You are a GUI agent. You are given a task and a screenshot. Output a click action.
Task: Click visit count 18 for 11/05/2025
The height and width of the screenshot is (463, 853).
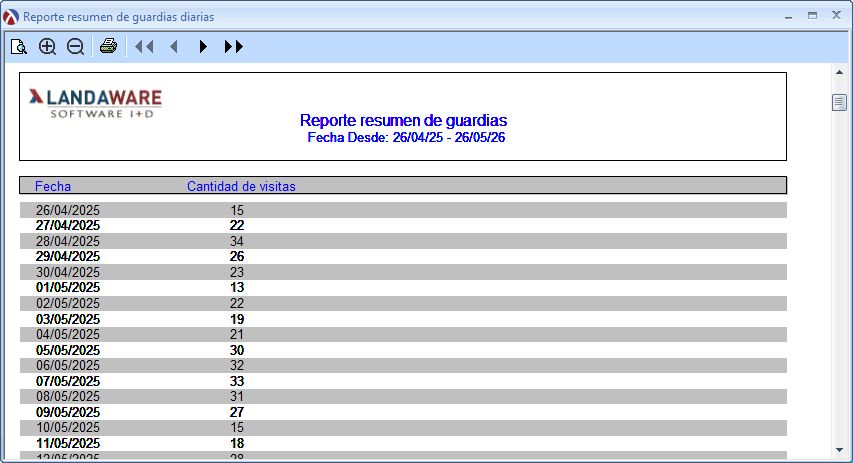pyautogui.click(x=237, y=443)
